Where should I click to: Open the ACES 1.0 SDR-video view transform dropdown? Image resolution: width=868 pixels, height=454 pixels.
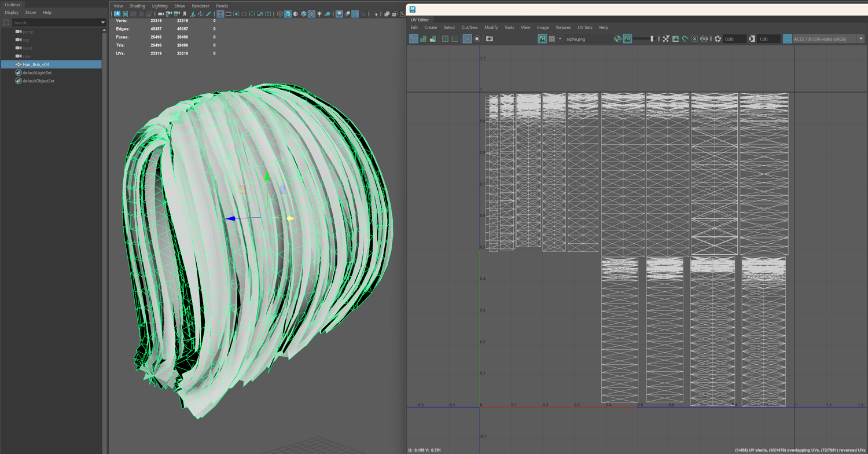point(829,39)
